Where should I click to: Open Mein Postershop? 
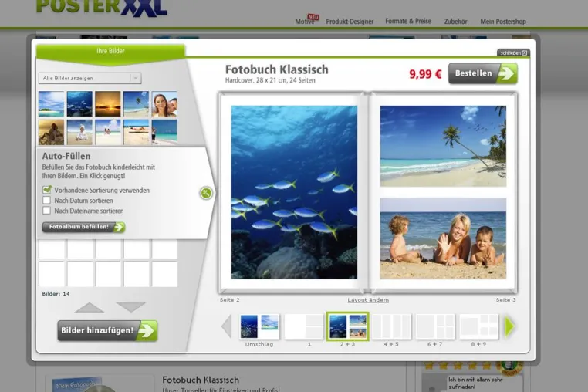(x=503, y=22)
